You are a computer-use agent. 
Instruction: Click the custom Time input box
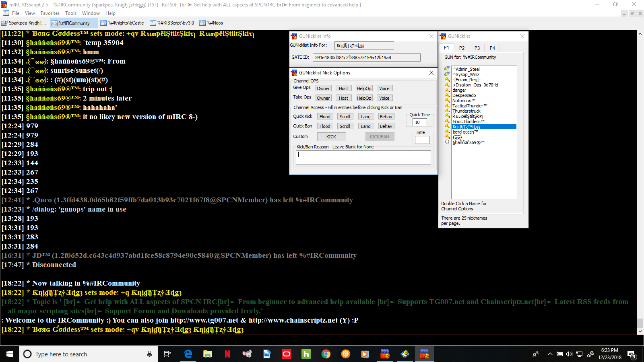[x=422, y=140]
